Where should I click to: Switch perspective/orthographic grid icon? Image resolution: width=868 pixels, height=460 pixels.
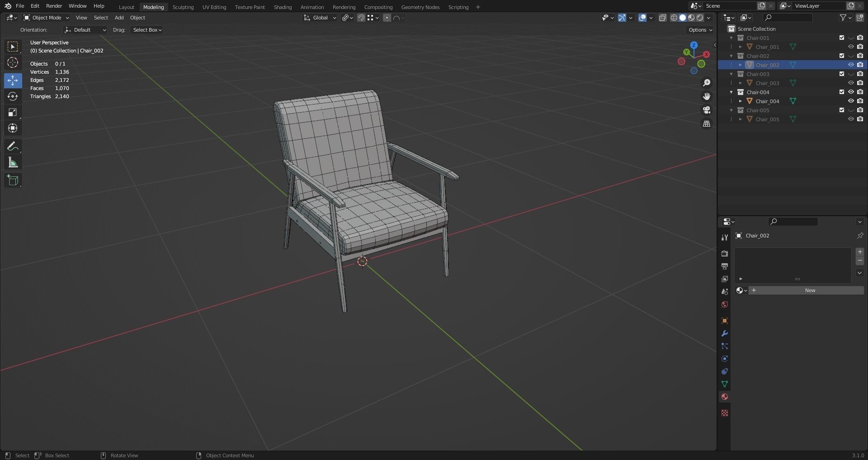coord(707,123)
